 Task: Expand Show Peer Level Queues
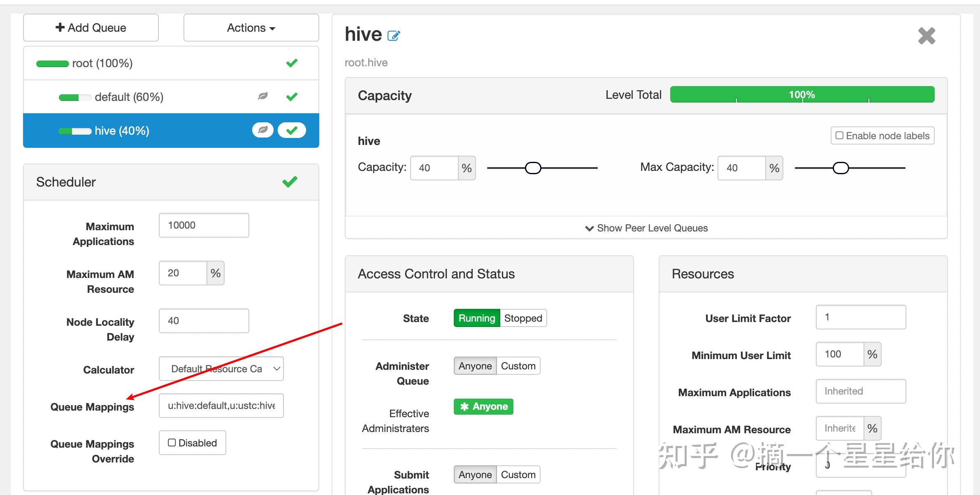tap(646, 228)
